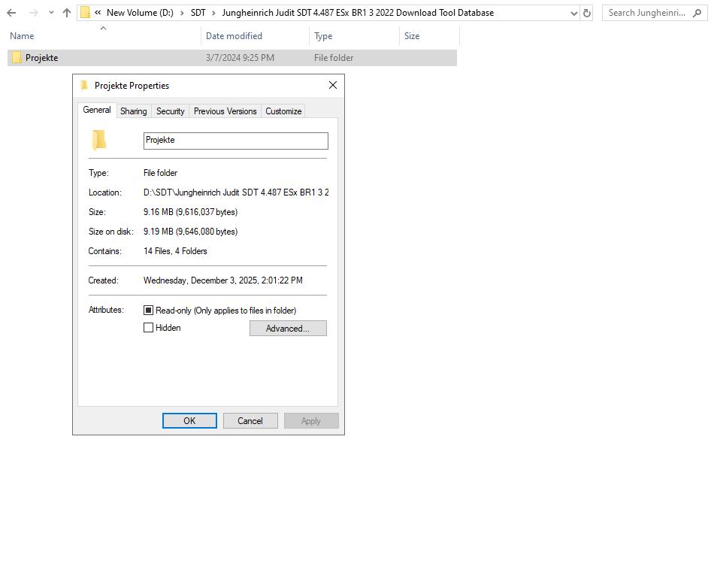Open Advanced attributes button
Image resolution: width=711 pixels, height=588 pixels.
(x=288, y=329)
